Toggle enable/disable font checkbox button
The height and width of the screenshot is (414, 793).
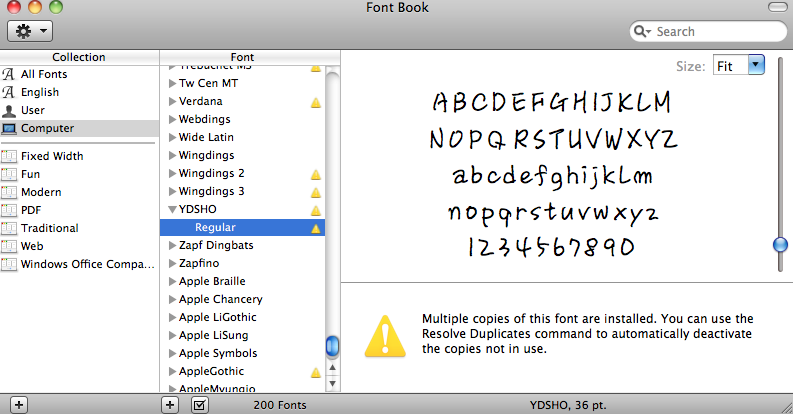(x=200, y=405)
